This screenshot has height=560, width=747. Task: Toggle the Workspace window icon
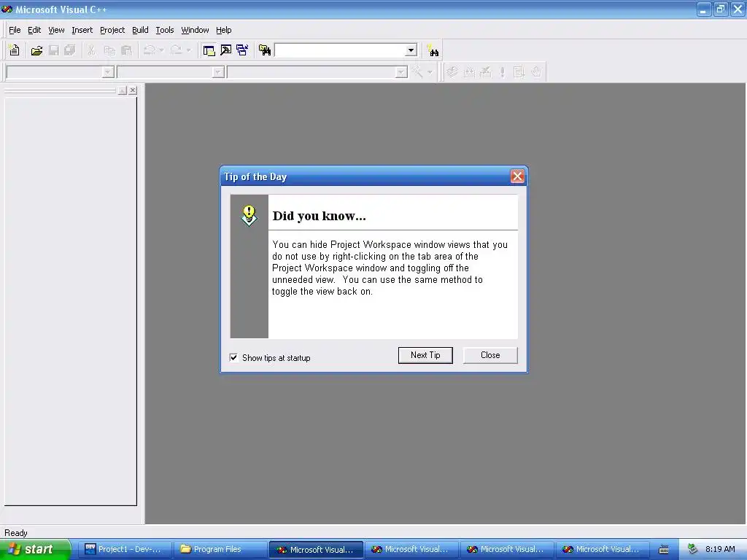(209, 50)
